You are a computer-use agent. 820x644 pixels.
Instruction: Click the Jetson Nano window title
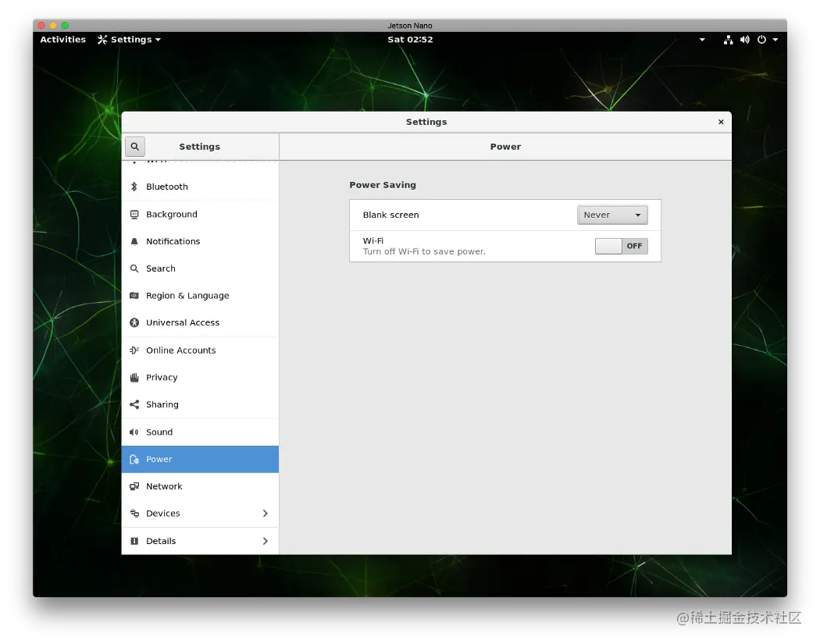click(x=410, y=26)
